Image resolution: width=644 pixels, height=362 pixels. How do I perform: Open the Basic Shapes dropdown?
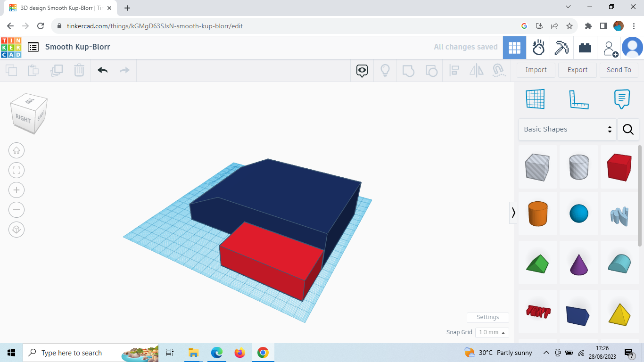click(x=567, y=129)
